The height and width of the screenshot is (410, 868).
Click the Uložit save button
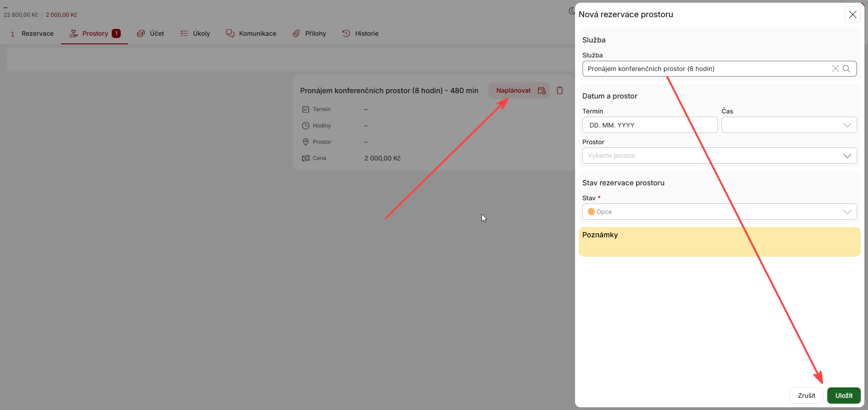tap(844, 396)
